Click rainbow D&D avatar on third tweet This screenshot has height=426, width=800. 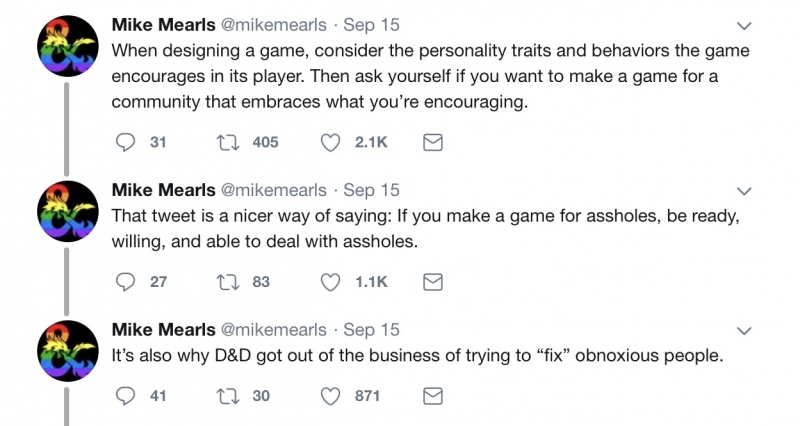(68, 351)
